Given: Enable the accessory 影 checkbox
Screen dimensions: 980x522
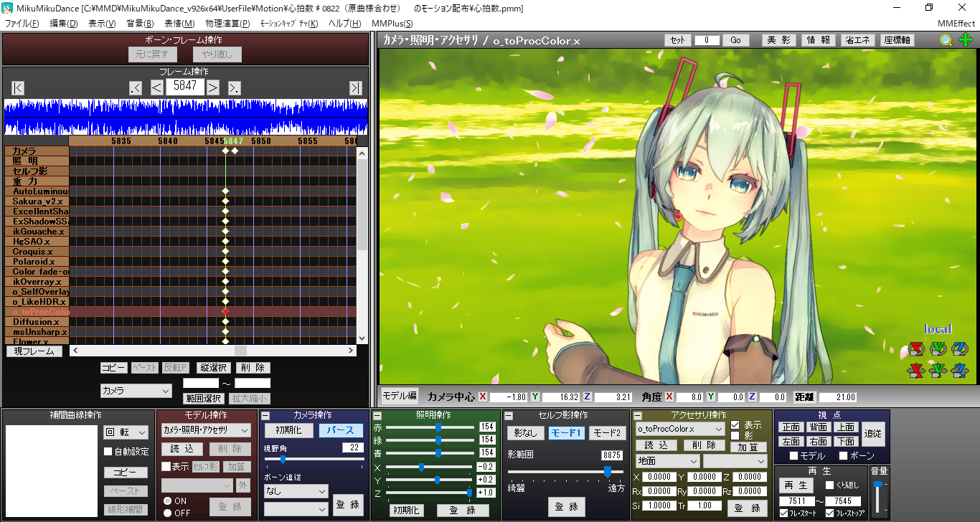Looking at the screenshot, I should pyautogui.click(x=735, y=435).
